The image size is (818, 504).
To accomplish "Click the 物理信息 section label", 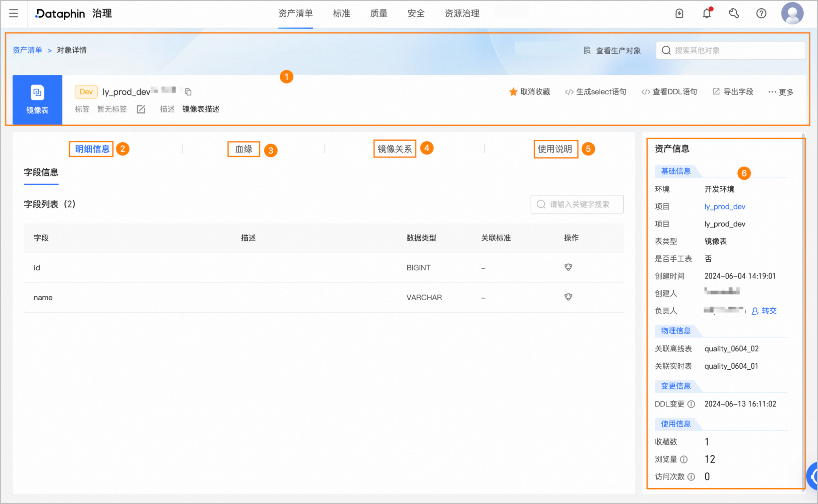I will 676,331.
